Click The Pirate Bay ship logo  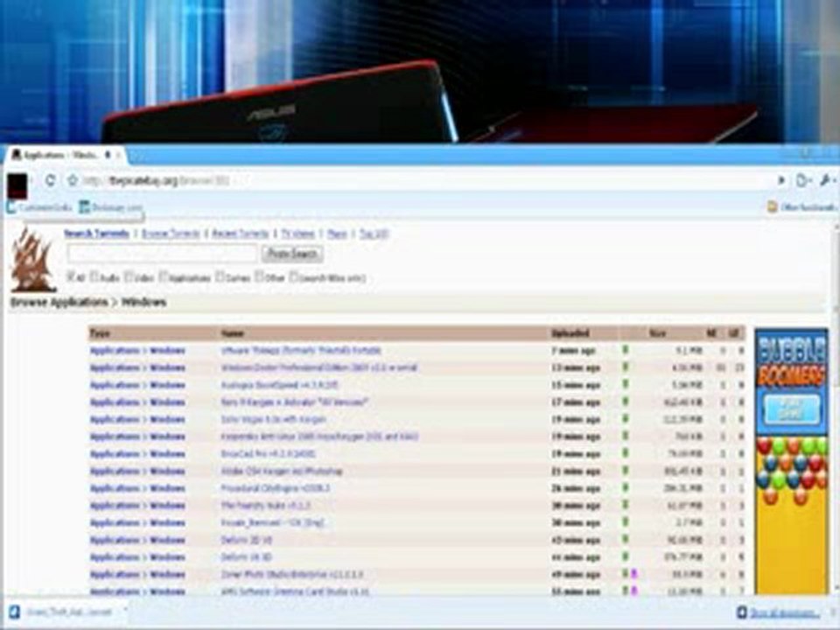[x=33, y=259]
